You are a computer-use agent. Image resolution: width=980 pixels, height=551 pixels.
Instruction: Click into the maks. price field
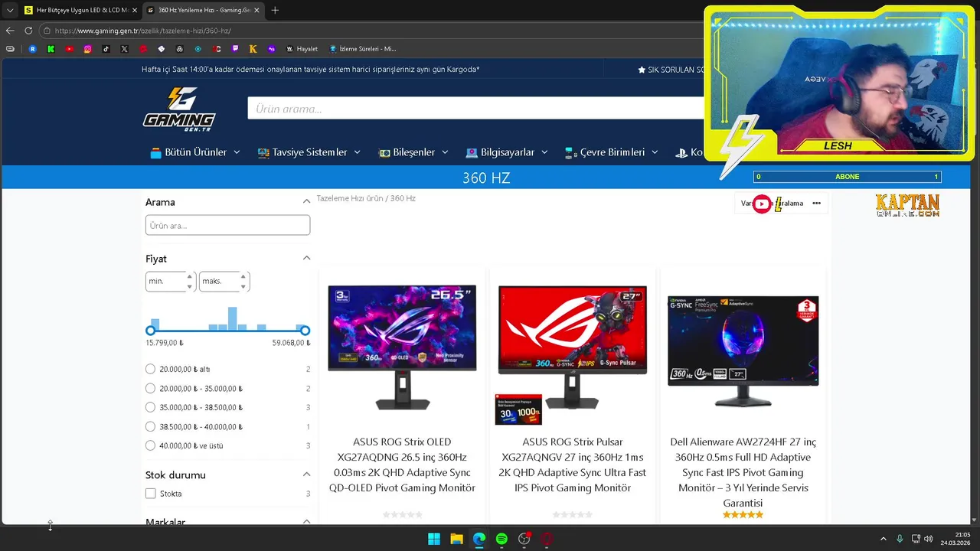coord(224,281)
